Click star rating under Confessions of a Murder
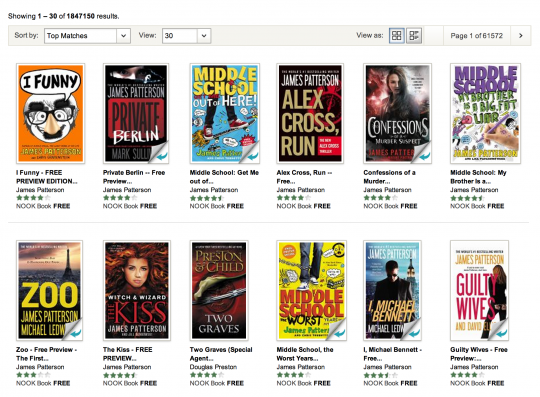 click(x=381, y=198)
